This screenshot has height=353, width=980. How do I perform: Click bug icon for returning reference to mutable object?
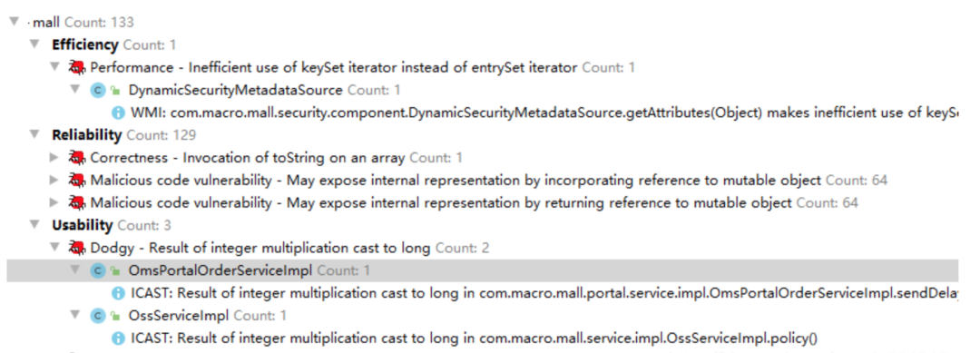(77, 203)
